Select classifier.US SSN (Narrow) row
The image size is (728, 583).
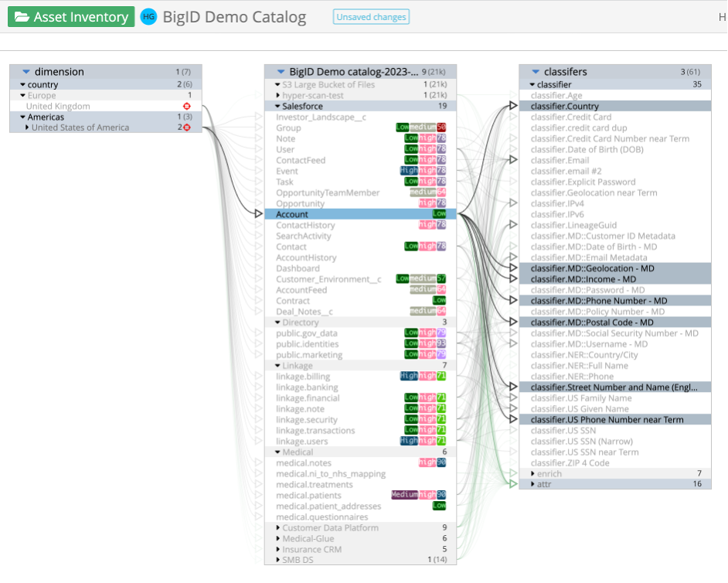pos(615,442)
